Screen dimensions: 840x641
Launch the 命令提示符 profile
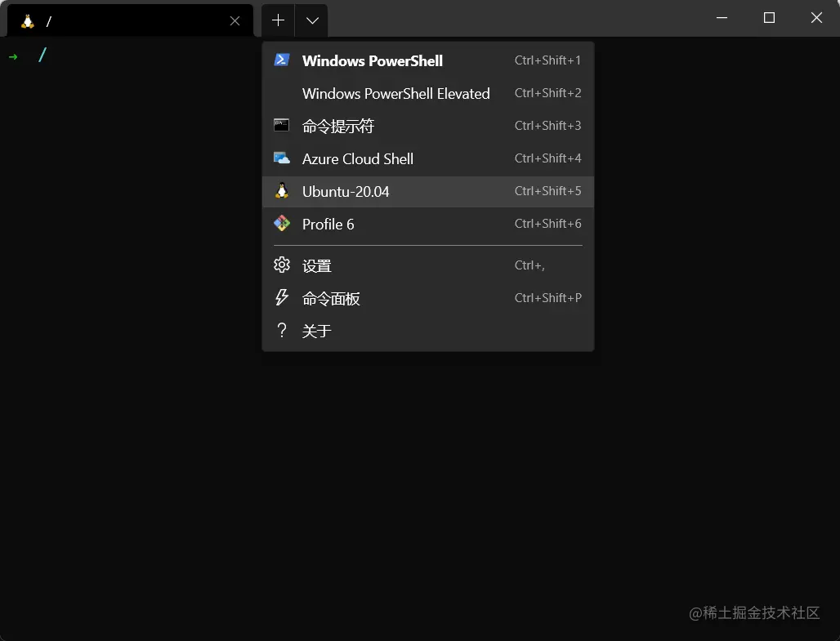pos(337,125)
